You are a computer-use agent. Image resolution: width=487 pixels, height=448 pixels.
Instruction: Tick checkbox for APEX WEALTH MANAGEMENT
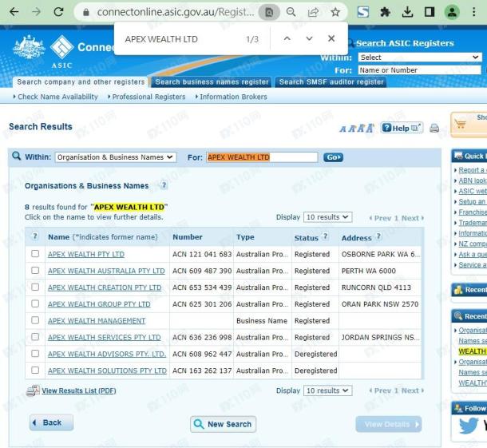coord(35,320)
